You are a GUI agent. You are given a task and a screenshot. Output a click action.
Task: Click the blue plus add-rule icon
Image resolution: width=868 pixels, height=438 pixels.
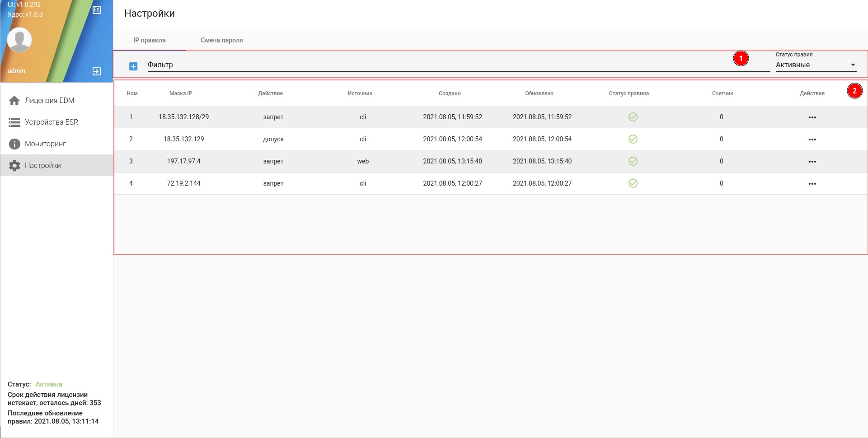tap(133, 66)
